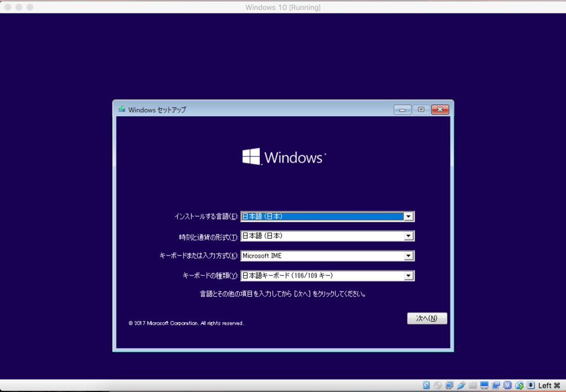Click the selected 日本語 language field
566x392 pixels.
[x=321, y=216]
